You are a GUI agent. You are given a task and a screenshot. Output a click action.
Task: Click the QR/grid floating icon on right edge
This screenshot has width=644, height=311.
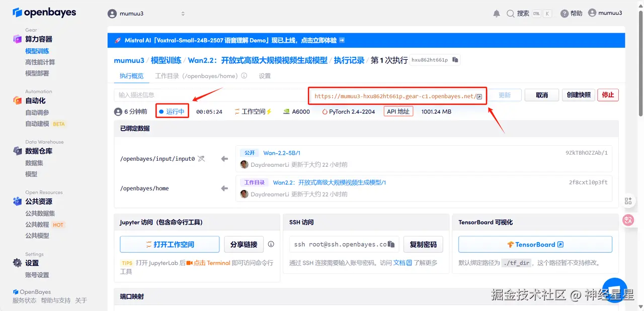[628, 200]
